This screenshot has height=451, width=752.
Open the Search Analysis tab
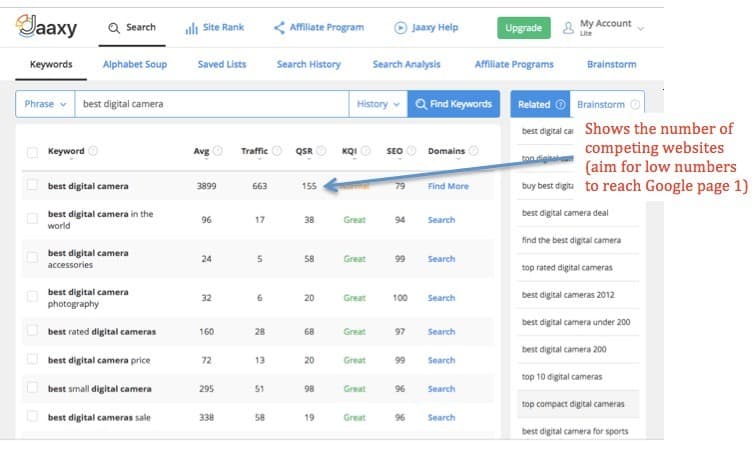pyautogui.click(x=406, y=64)
